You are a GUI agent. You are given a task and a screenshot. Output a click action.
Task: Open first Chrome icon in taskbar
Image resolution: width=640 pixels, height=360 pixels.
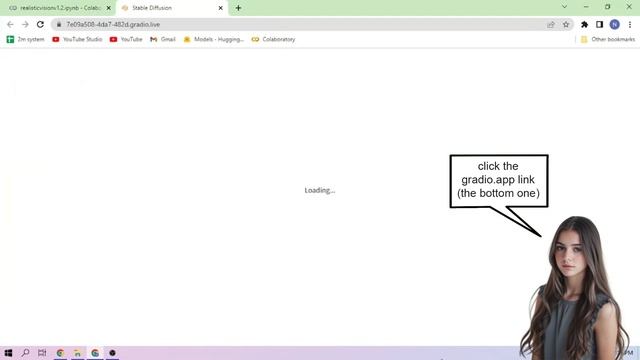tap(60, 353)
